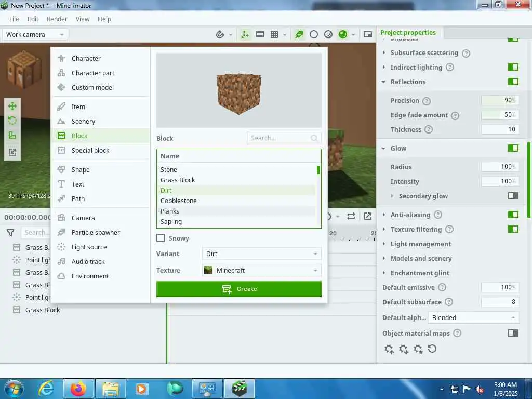
Task: Click the black bars aspect ratio icon
Action: tap(260, 34)
